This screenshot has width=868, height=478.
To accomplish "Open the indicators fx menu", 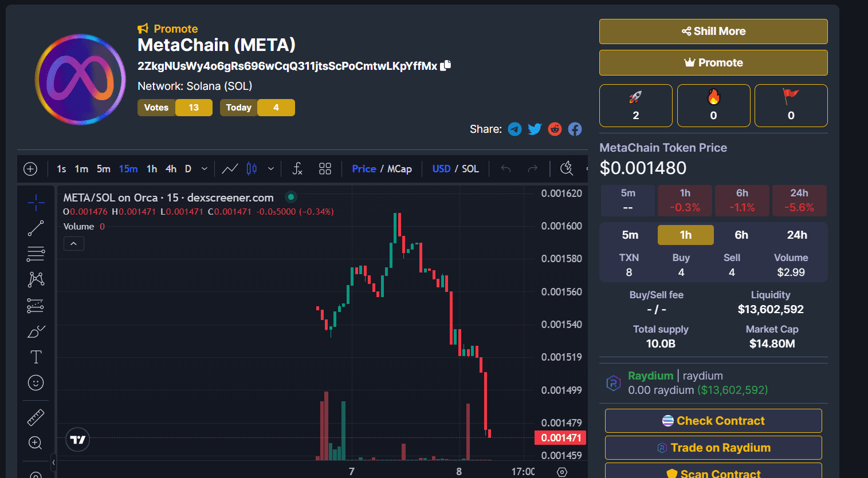I will point(297,168).
